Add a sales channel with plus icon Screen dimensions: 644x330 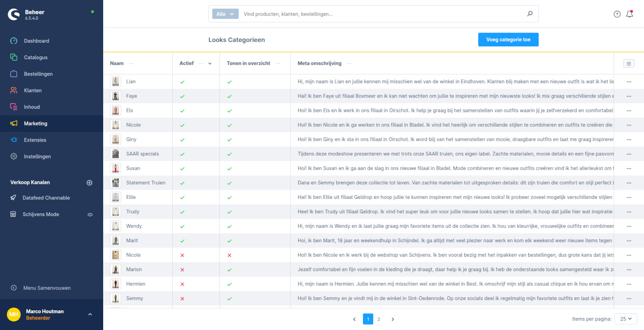[89, 183]
